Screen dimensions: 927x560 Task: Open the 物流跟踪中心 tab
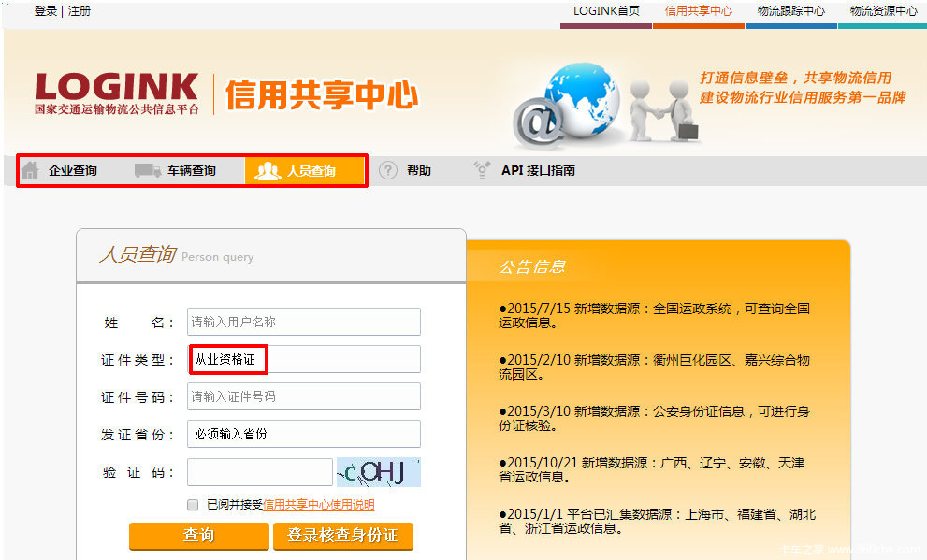coord(790,11)
